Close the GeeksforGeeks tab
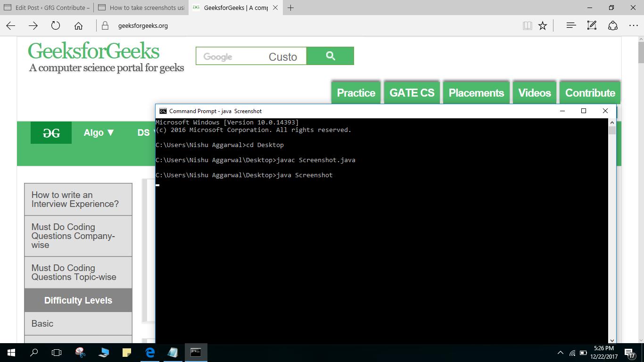The width and height of the screenshot is (644, 362). pyautogui.click(x=275, y=8)
